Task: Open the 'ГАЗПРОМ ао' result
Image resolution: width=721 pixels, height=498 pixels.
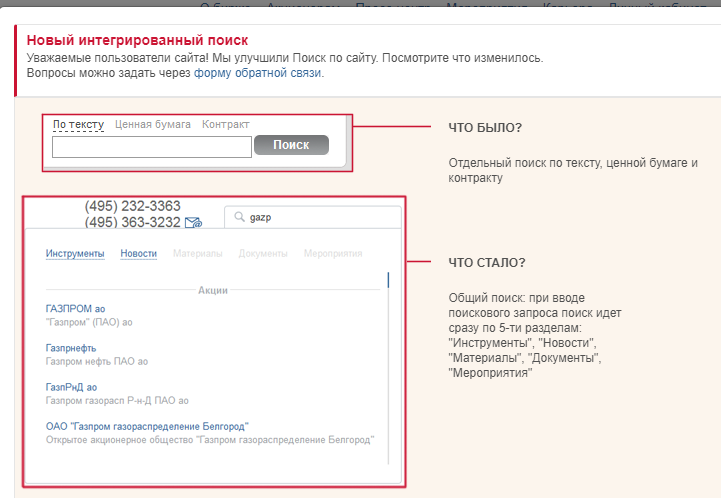Action: 75,309
